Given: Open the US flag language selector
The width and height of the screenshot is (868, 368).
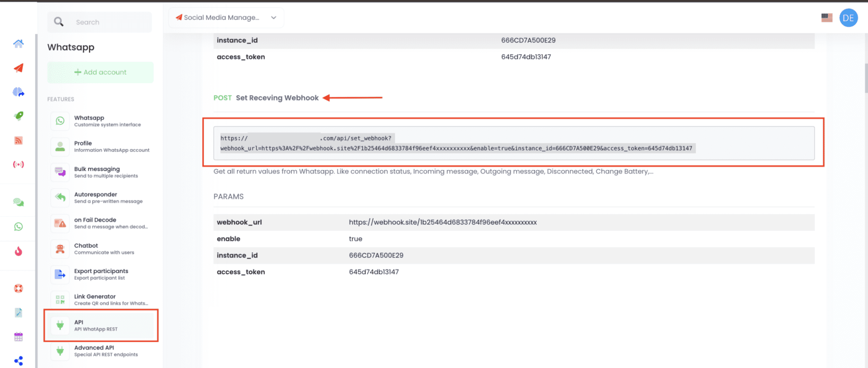Looking at the screenshot, I should pyautogui.click(x=827, y=18).
